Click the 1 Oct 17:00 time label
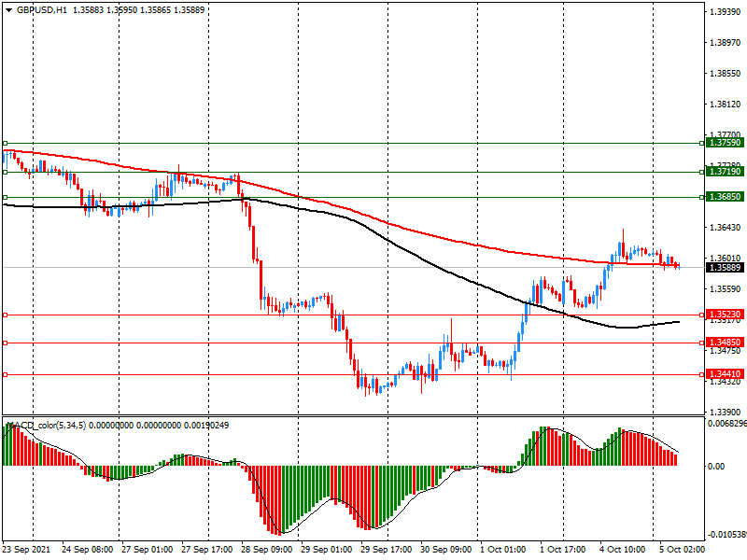Screen dimensions: 747x560 click(563, 549)
